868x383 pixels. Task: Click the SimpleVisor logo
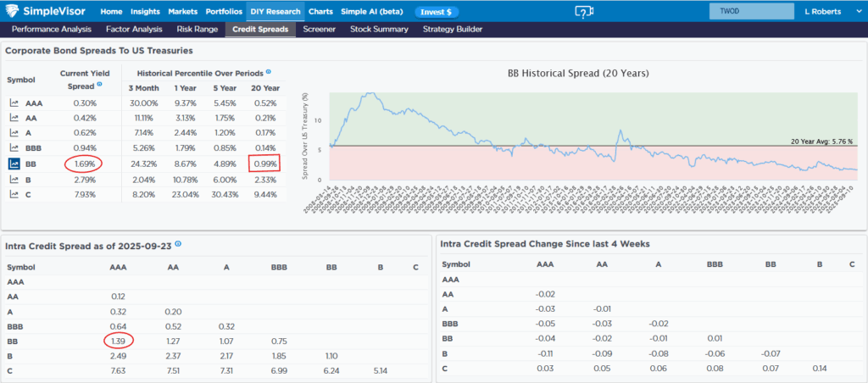[48, 12]
